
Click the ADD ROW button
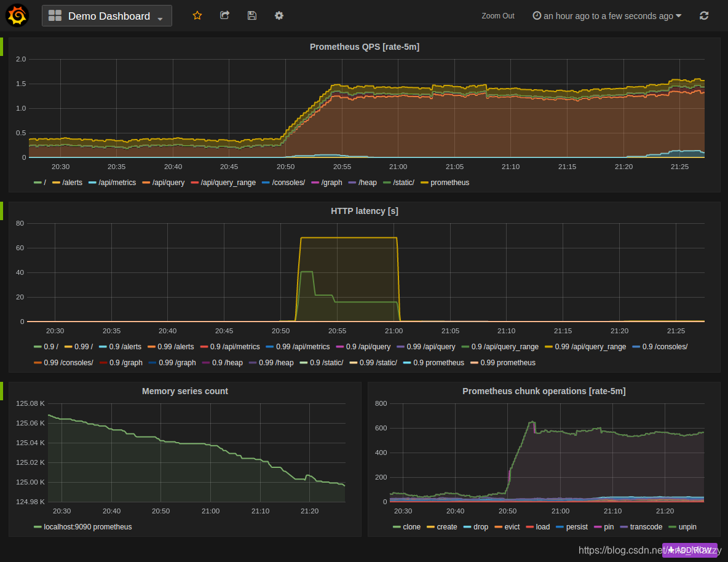pos(689,550)
